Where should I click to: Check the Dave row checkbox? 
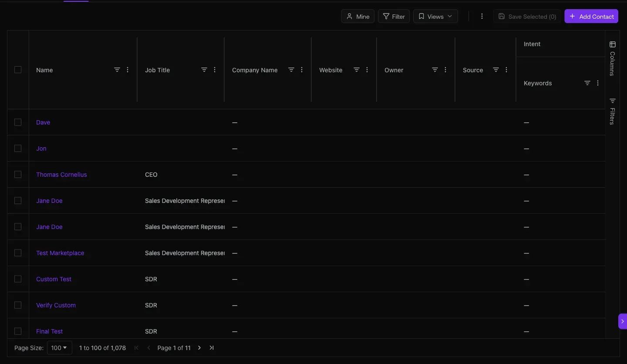18,122
